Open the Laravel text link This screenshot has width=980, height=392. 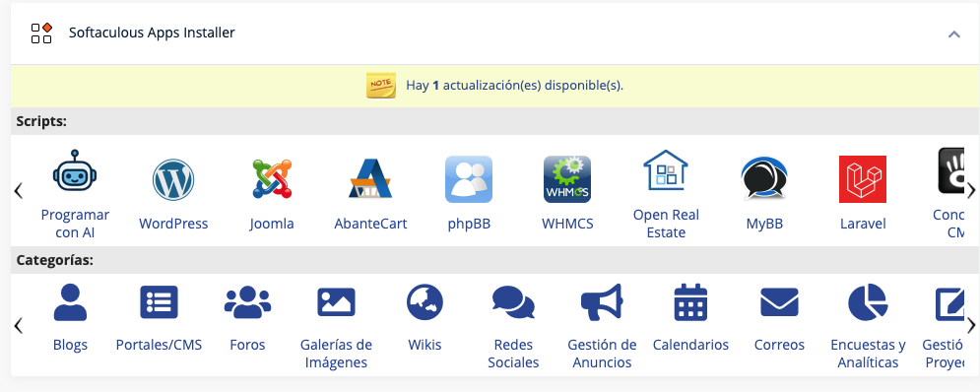coord(863,224)
